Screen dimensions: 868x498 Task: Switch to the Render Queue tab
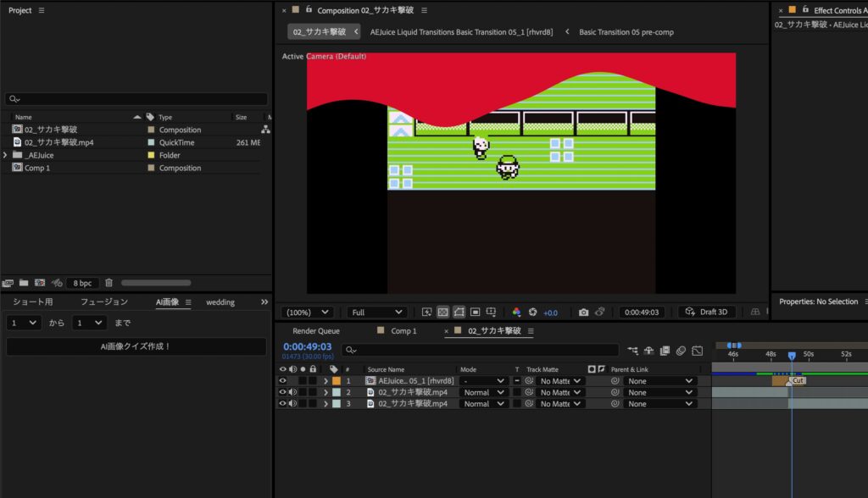click(315, 331)
